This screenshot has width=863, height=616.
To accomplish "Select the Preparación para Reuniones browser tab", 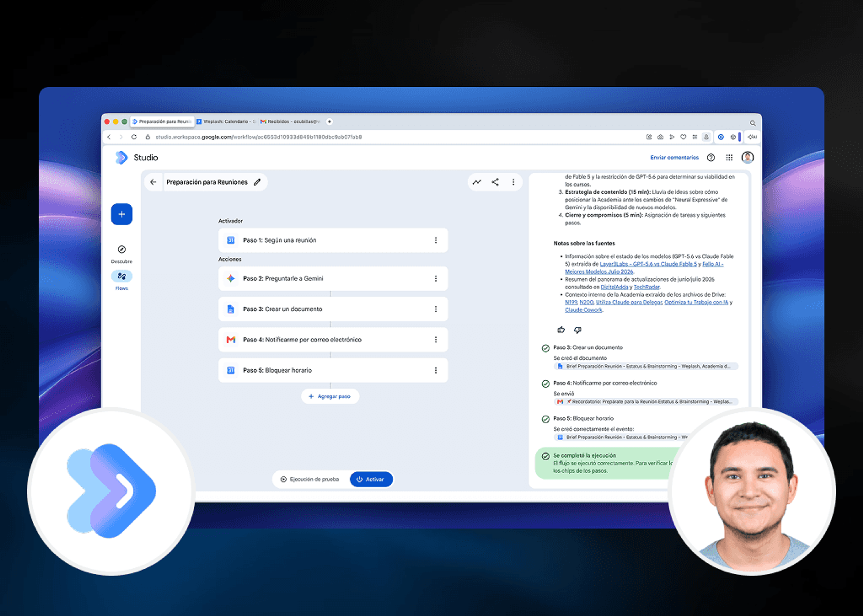I will (x=162, y=122).
